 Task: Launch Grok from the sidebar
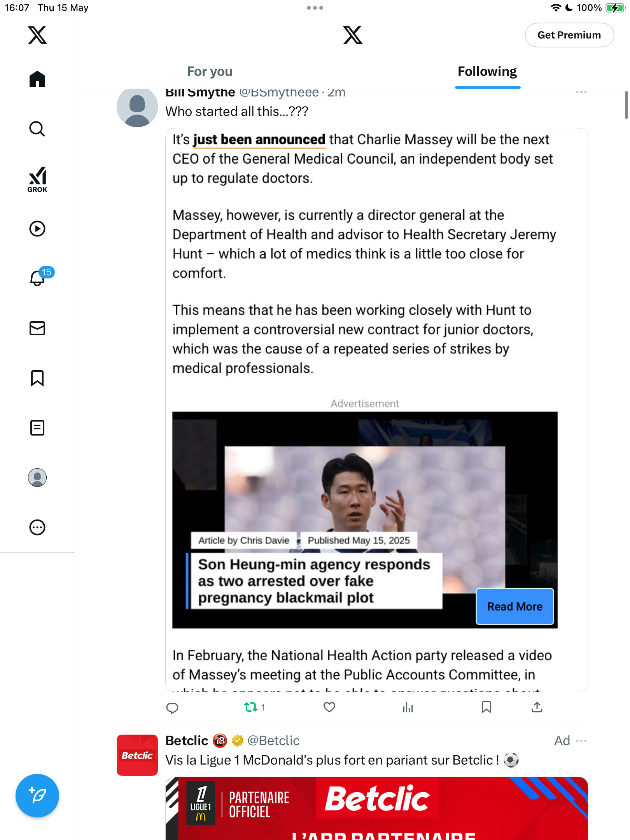(37, 179)
